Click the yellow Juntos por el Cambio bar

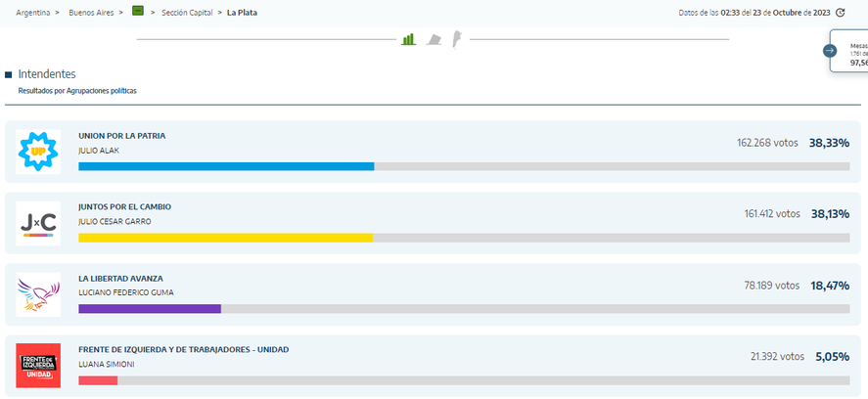[x=225, y=238]
